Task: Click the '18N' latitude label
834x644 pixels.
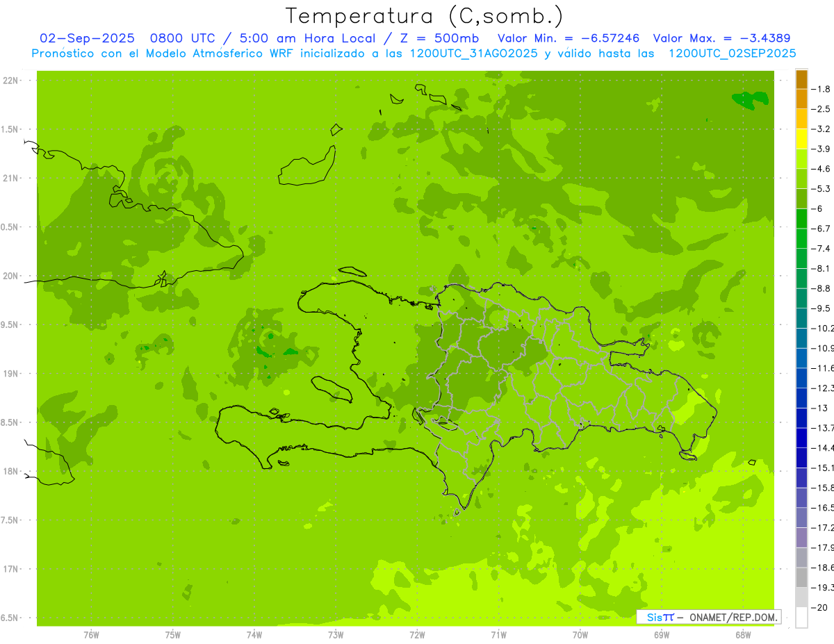Action: tap(11, 471)
